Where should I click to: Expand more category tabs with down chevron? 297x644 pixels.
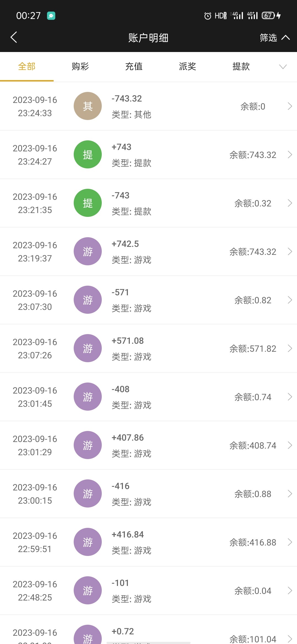pos(283,67)
